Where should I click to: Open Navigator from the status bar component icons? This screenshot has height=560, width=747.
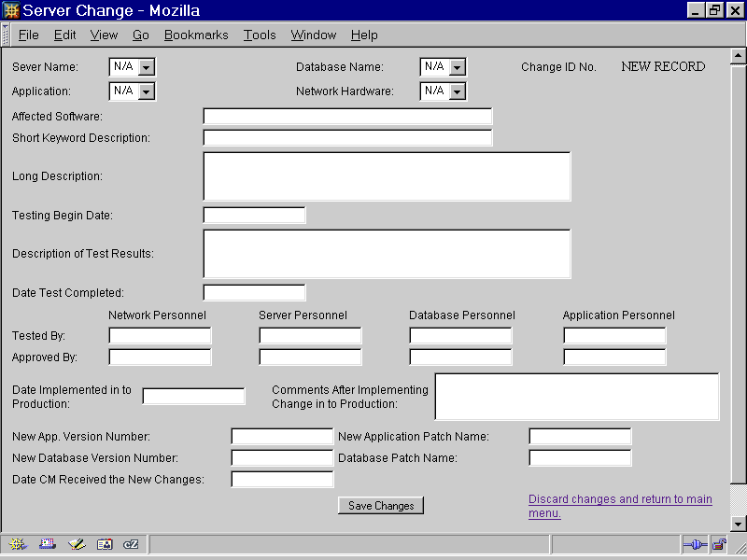(18, 544)
